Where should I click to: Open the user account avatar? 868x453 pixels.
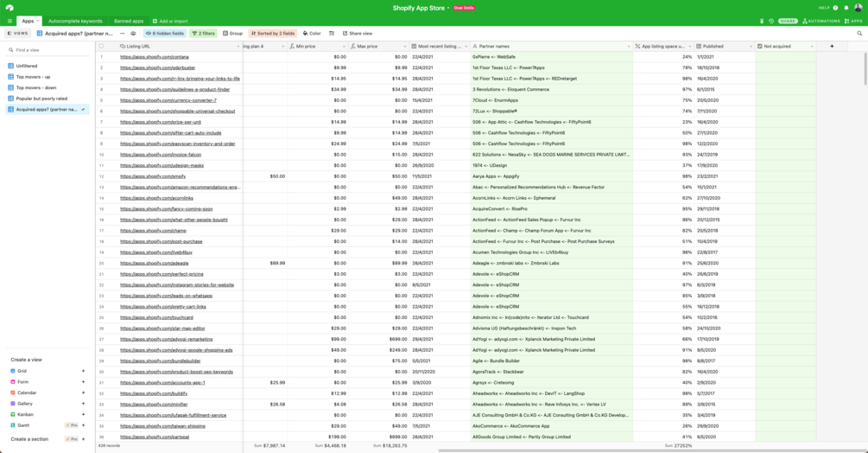[x=858, y=8]
